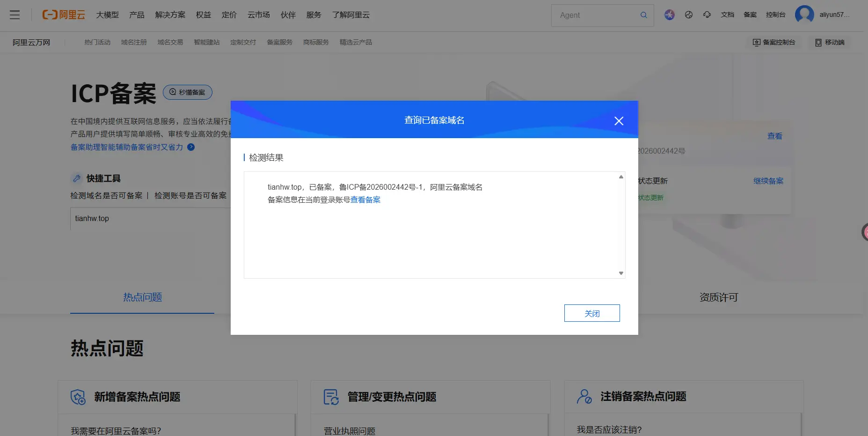868x436 pixels.
Task: Click the globe language icon
Action: [688, 15]
